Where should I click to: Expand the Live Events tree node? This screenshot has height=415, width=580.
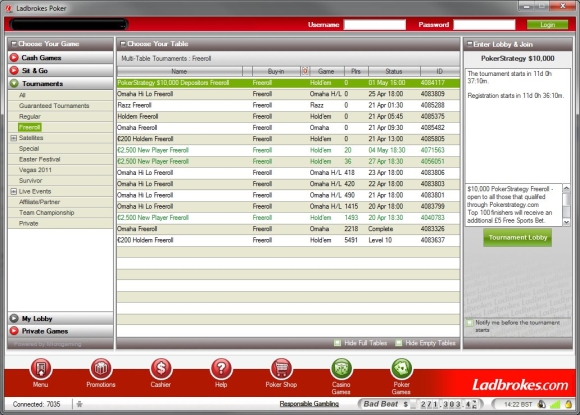coord(14,191)
